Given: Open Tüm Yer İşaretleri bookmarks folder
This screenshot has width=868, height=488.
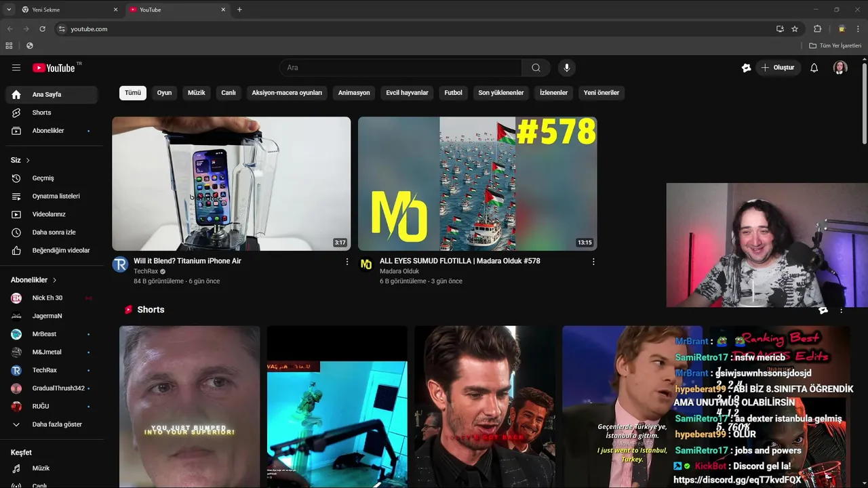Looking at the screenshot, I should 835,45.
